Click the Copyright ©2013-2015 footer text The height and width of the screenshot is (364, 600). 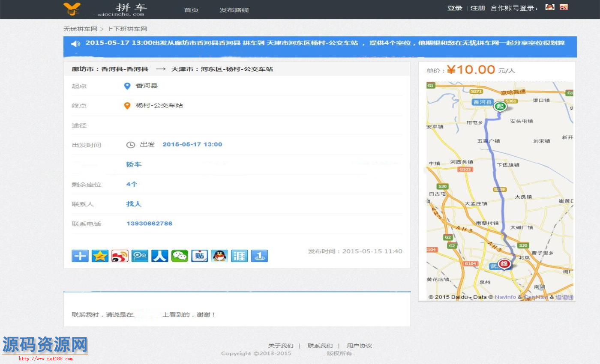pyautogui.click(x=256, y=353)
